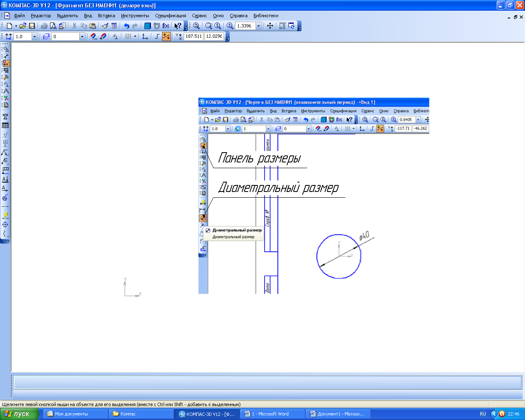Click the scale value field 1.3396

(x=245, y=25)
